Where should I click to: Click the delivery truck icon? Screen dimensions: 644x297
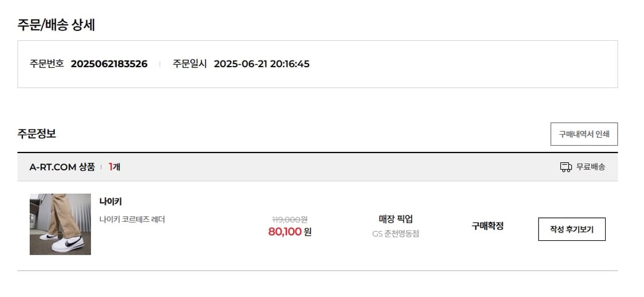click(x=566, y=167)
